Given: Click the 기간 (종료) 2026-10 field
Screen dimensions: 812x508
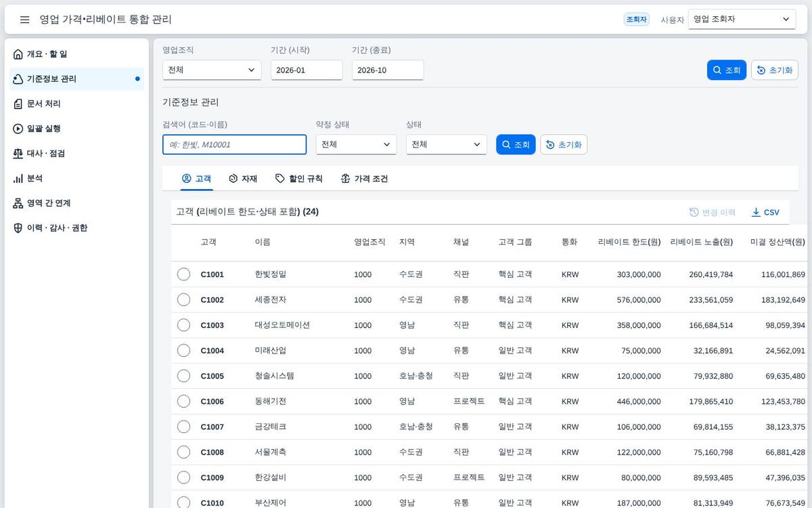Looking at the screenshot, I should point(388,70).
